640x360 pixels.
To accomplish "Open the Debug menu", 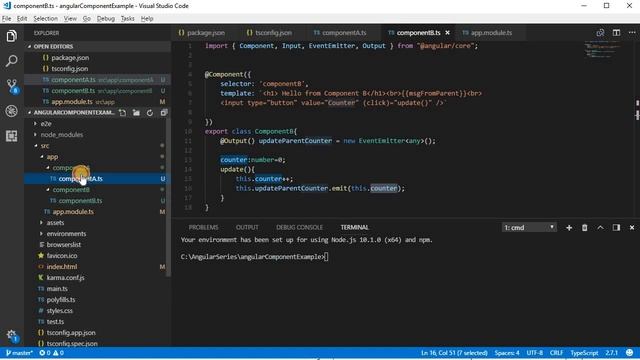I will point(106,18).
